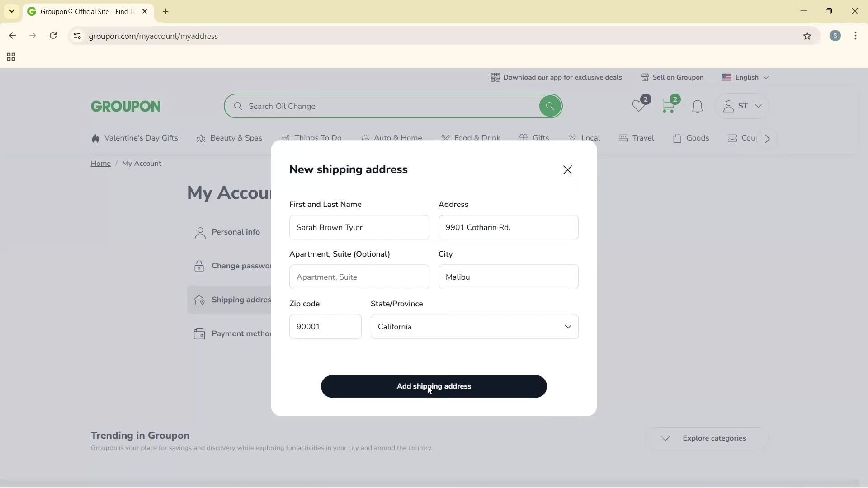This screenshot has width=868, height=488.
Task: Click the Groupon logo
Action: 125,106
